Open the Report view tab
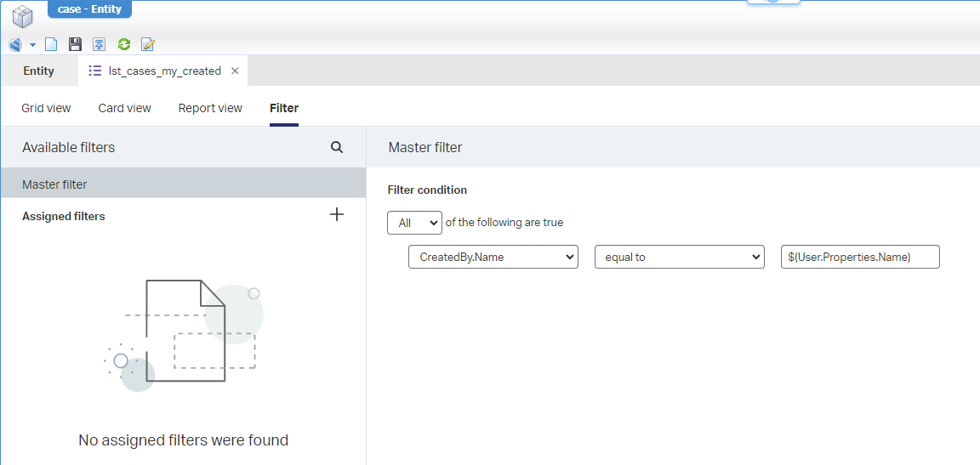980x465 pixels. pyautogui.click(x=210, y=108)
